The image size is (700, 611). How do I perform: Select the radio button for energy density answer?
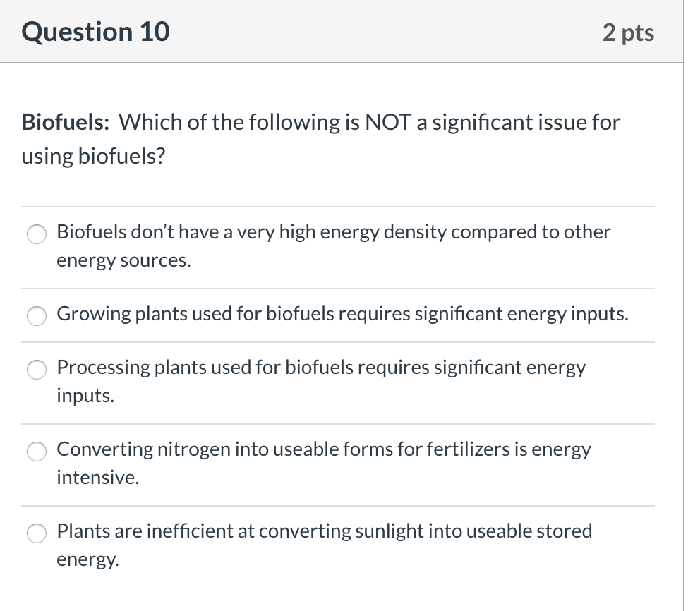[x=36, y=234]
